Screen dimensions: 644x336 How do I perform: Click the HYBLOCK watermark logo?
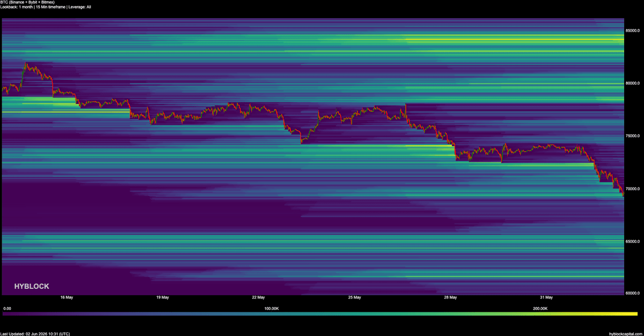tap(32, 287)
